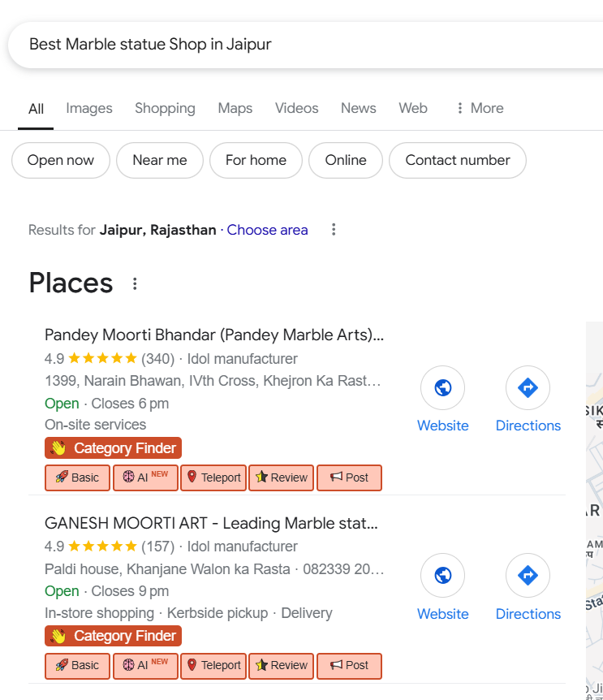Click Teleport pin button under Pandey Moorti Bhandar
This screenshot has width=603, height=700.
click(x=214, y=477)
